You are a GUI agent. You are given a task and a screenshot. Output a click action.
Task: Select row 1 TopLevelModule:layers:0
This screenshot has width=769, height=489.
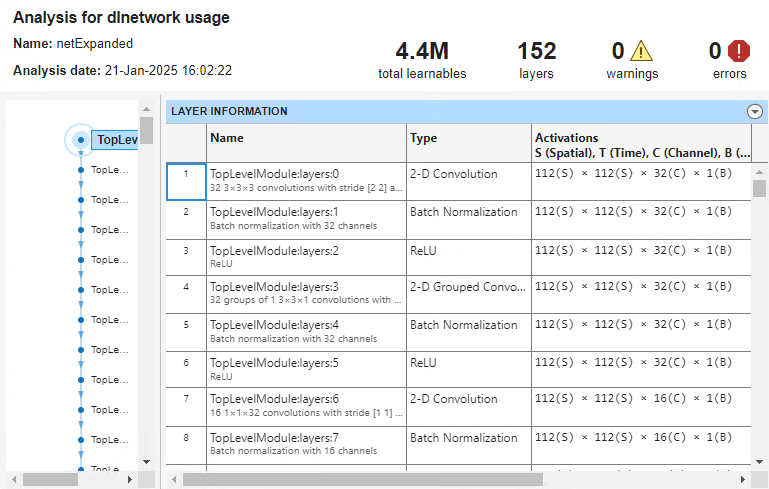point(306,180)
